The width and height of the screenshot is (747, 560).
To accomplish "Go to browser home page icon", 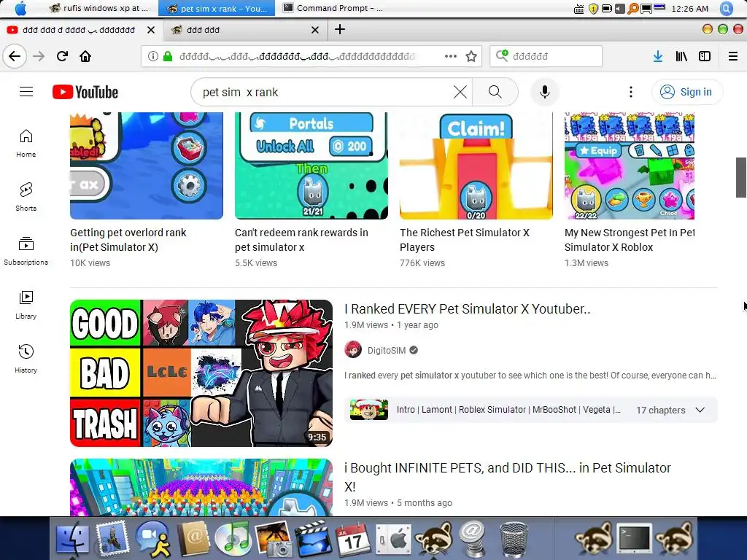I will [85, 56].
